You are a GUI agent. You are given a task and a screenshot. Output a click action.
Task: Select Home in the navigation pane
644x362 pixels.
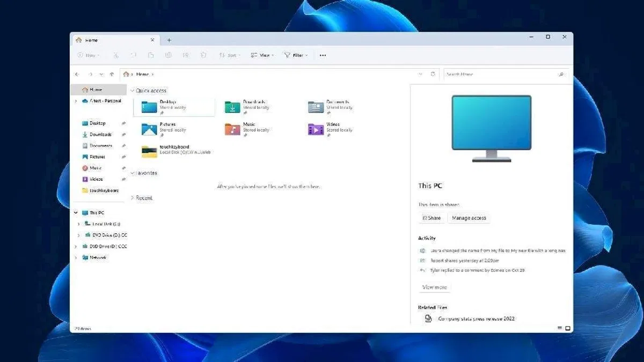tap(99, 90)
